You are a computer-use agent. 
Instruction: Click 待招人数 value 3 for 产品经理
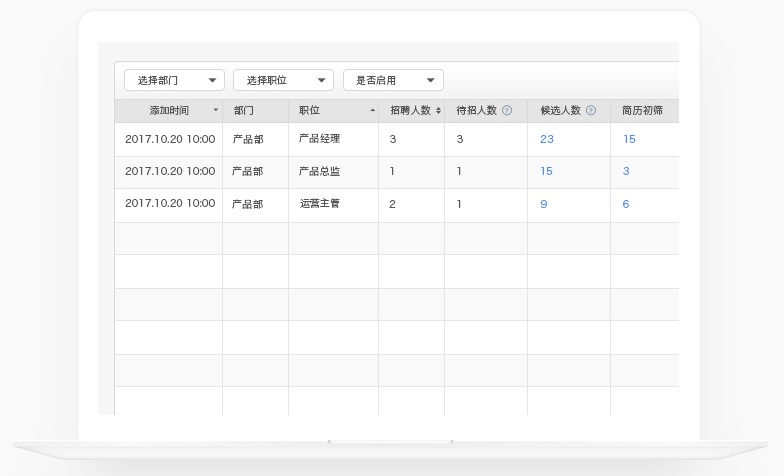coord(460,139)
